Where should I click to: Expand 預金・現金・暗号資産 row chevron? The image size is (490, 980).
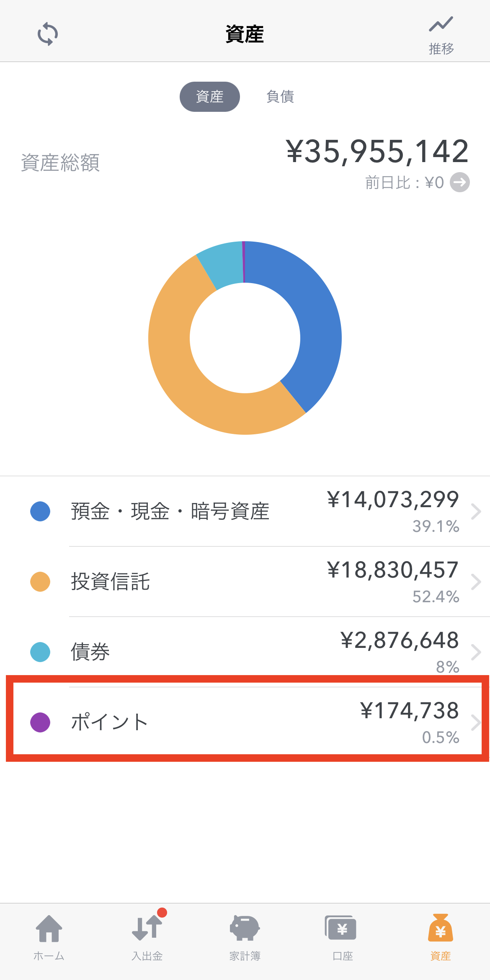(x=476, y=511)
